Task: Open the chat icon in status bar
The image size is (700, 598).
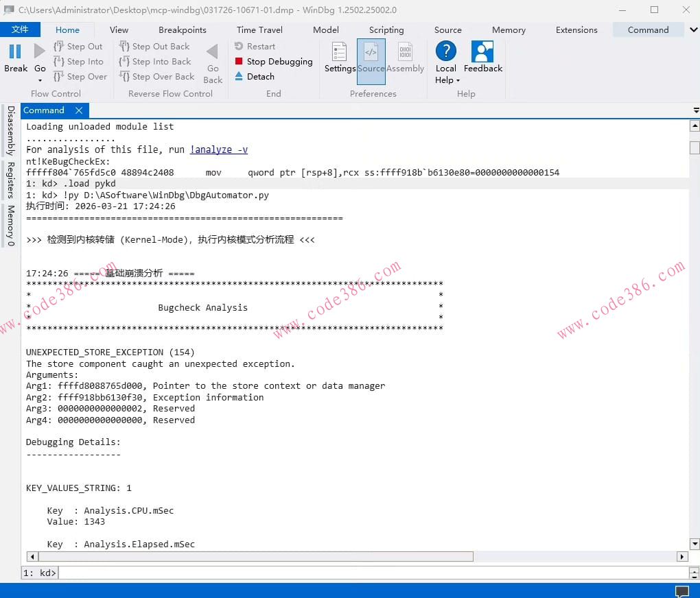Action: click(682, 591)
